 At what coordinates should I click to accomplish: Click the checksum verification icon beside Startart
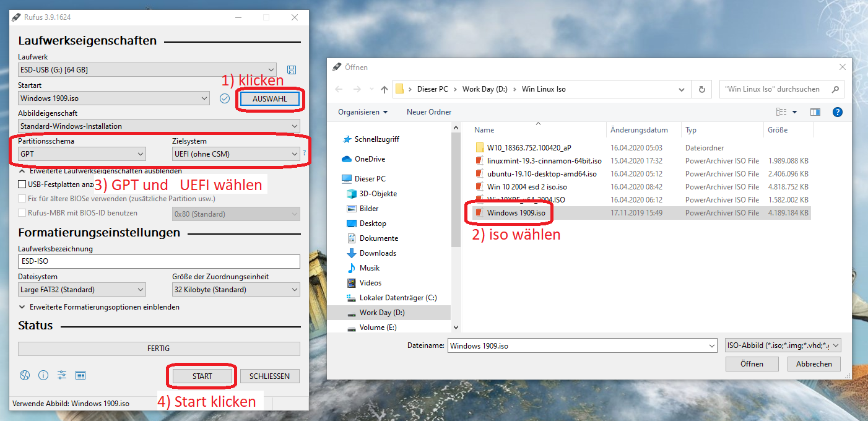(225, 98)
